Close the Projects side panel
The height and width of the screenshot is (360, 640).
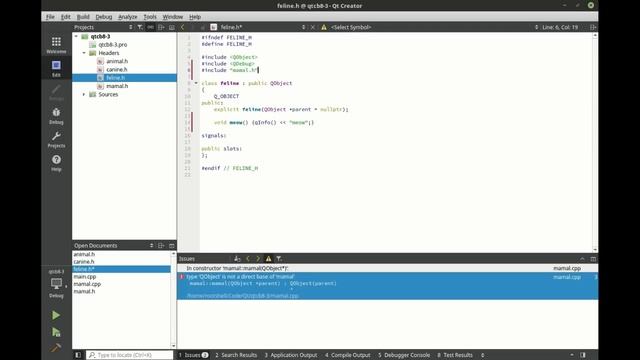point(172,27)
